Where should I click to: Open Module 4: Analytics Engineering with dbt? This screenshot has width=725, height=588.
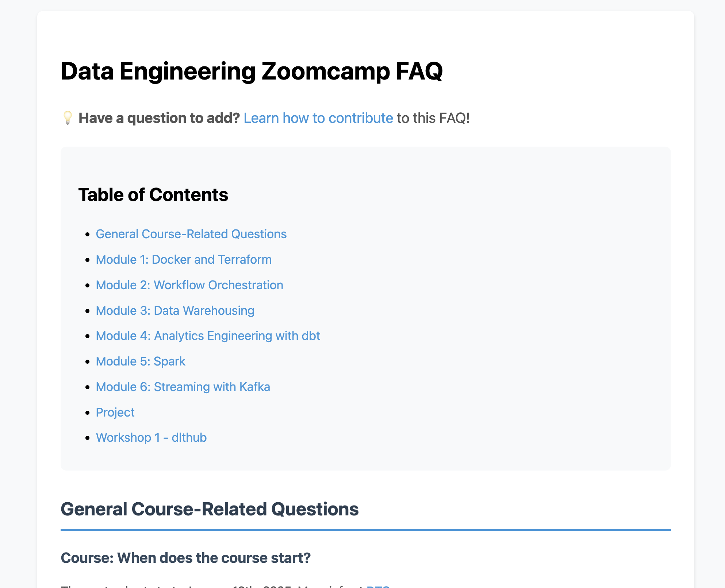[208, 336]
